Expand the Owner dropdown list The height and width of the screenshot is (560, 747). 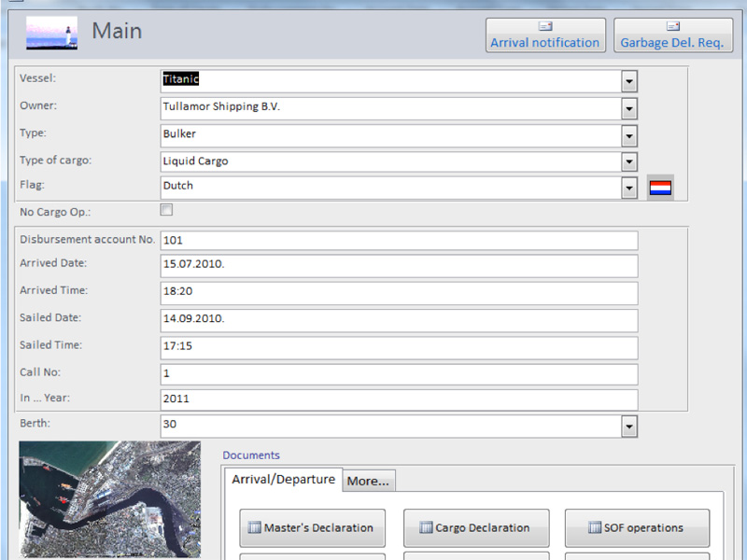click(x=629, y=108)
